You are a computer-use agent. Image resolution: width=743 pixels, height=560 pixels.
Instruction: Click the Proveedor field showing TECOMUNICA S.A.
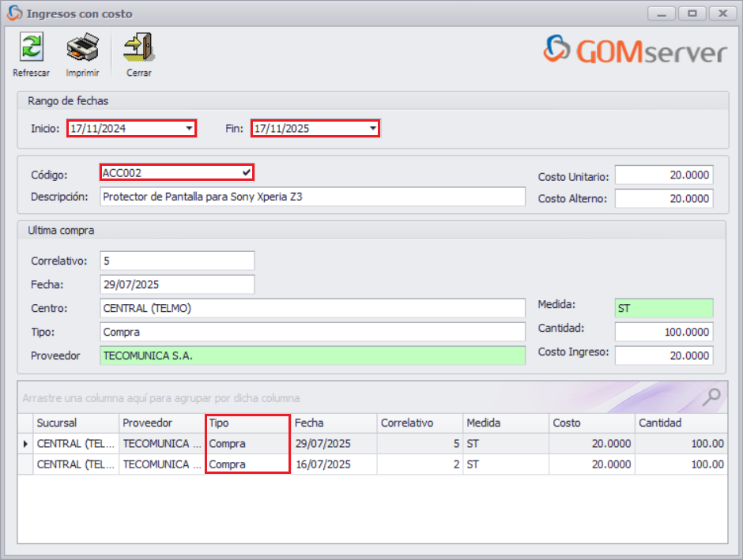[x=312, y=356]
